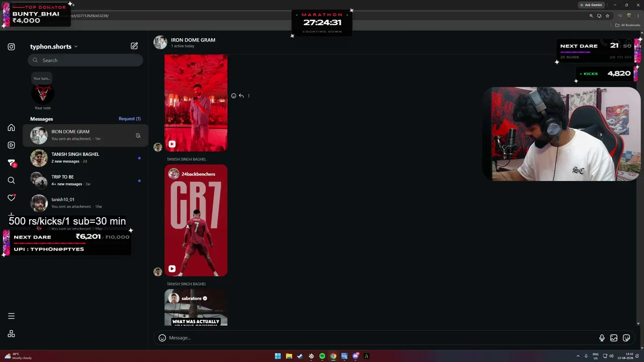Open the Instagram logo home link

11,47
